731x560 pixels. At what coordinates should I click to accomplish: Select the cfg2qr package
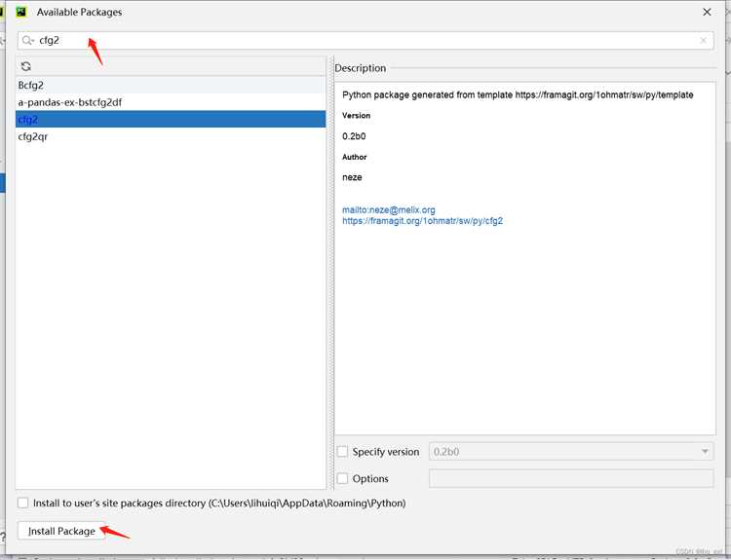pyautogui.click(x=171, y=136)
